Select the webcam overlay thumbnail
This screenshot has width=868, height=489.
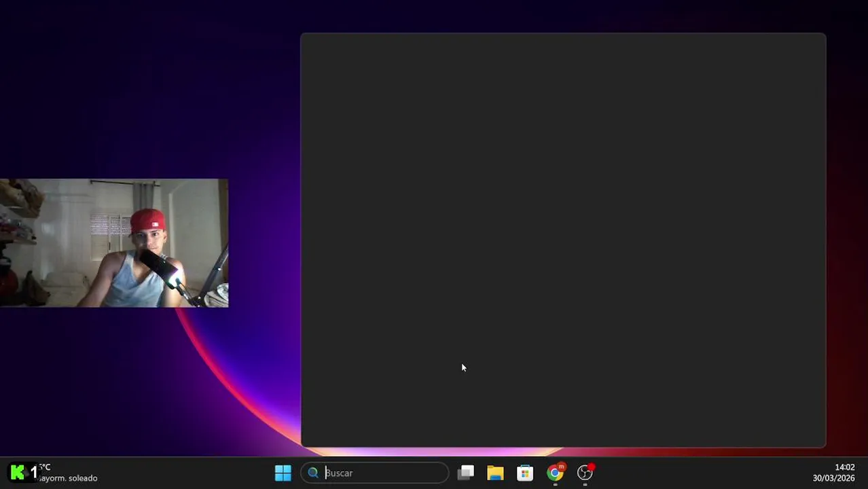pyautogui.click(x=114, y=243)
